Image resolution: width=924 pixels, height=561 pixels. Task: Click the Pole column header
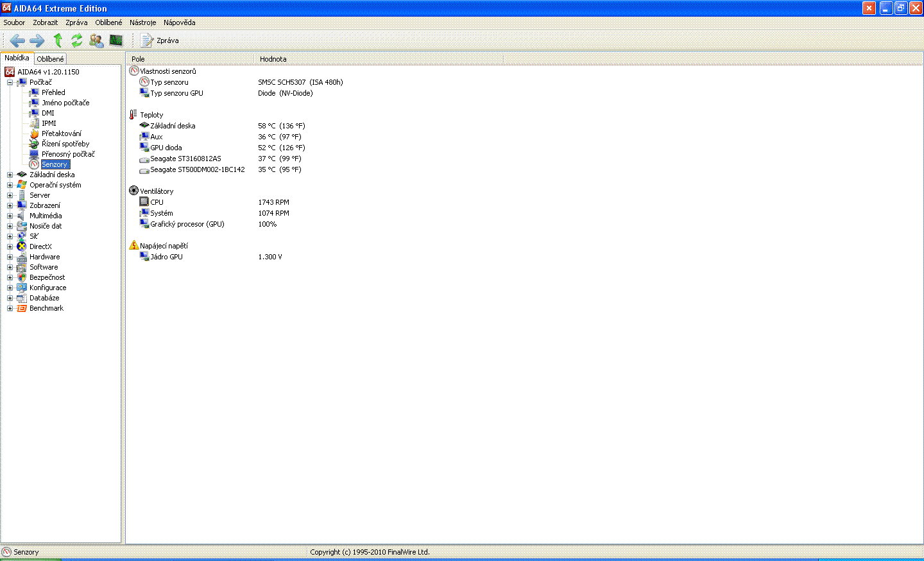pyautogui.click(x=191, y=59)
